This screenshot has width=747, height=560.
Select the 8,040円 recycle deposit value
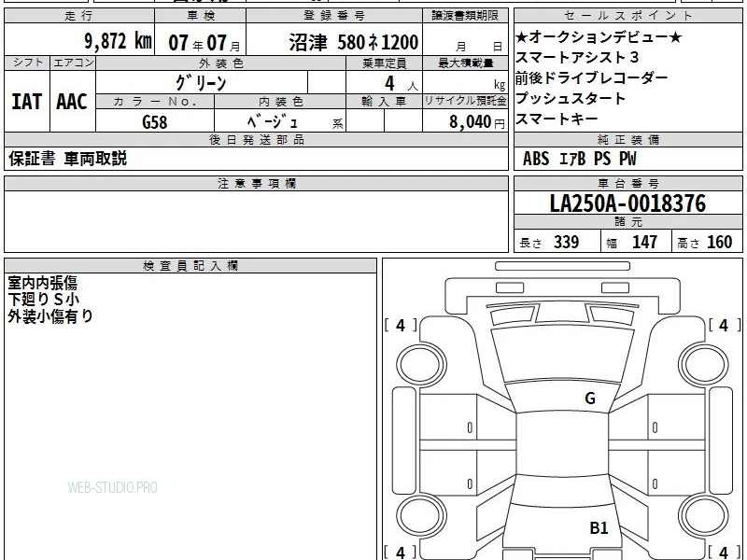click(476, 122)
